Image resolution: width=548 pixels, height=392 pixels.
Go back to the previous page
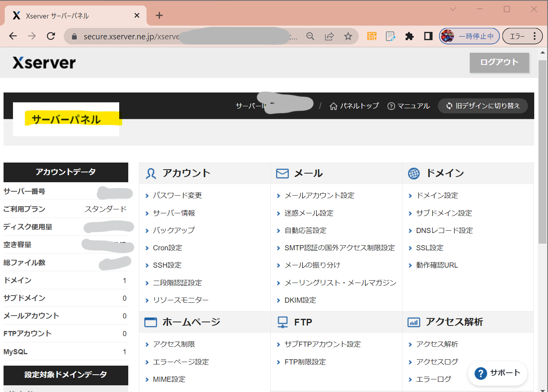[x=13, y=36]
